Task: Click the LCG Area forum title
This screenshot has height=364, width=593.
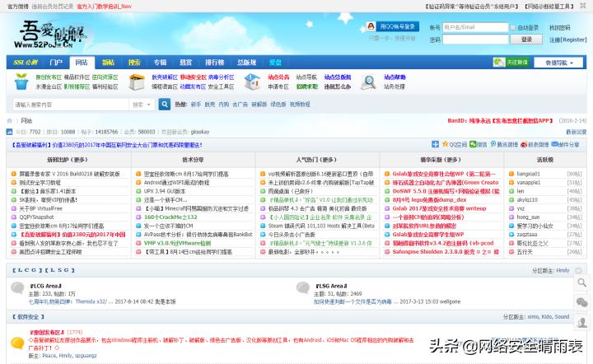Action: pos(46,286)
